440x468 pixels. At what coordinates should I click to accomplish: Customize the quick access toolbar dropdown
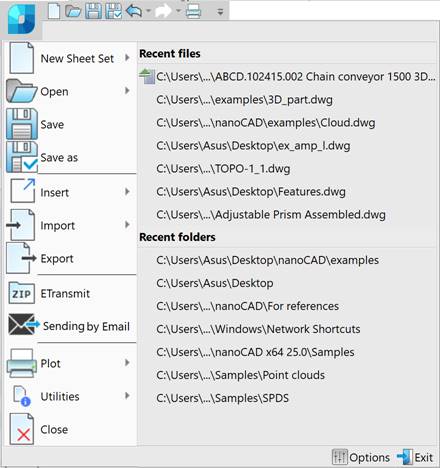pos(220,12)
